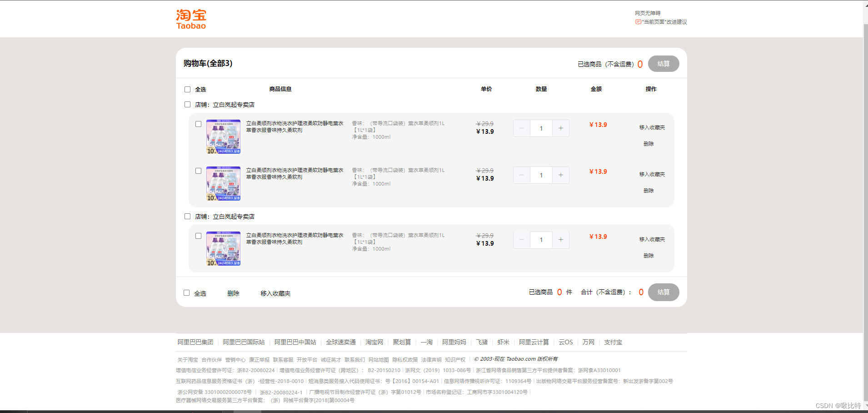Click the first product's quantity field
This screenshot has height=413, width=868.
click(541, 128)
